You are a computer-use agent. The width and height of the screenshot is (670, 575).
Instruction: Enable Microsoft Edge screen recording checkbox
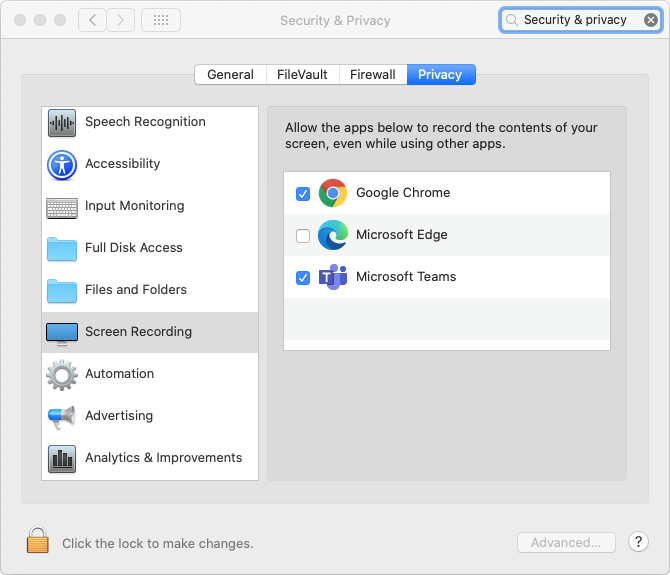click(303, 236)
